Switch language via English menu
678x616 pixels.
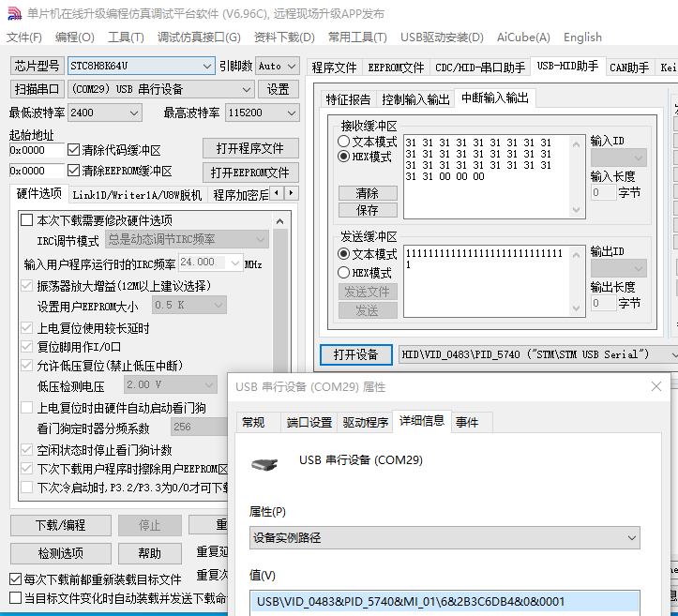[582, 38]
